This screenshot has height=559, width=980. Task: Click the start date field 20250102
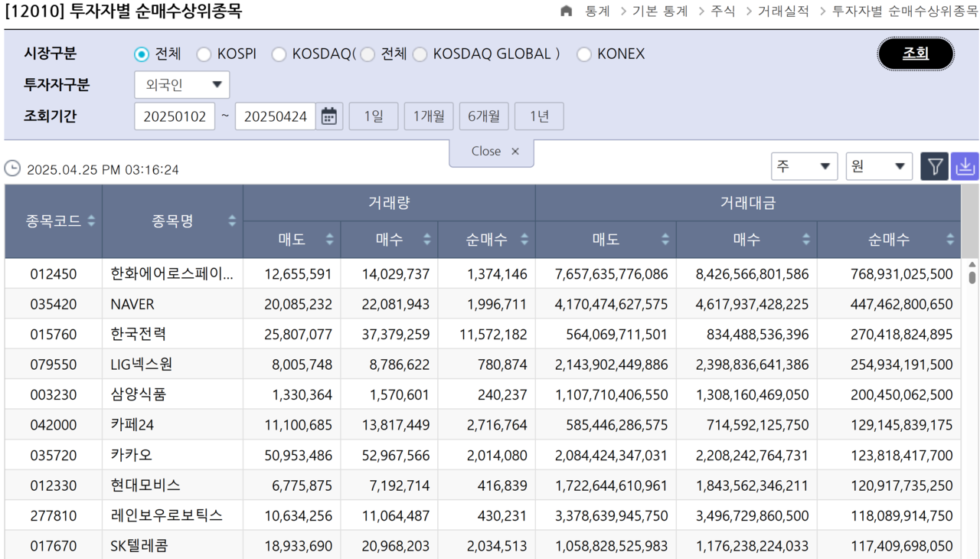click(x=175, y=116)
